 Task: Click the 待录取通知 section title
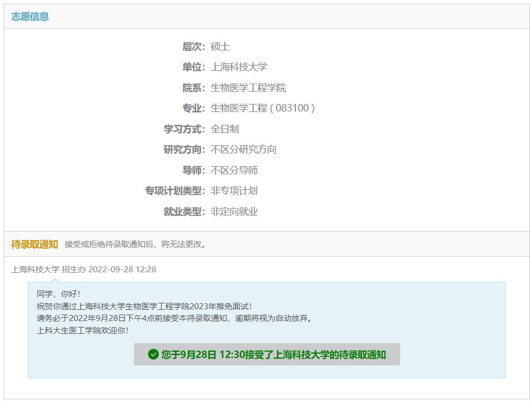point(35,244)
